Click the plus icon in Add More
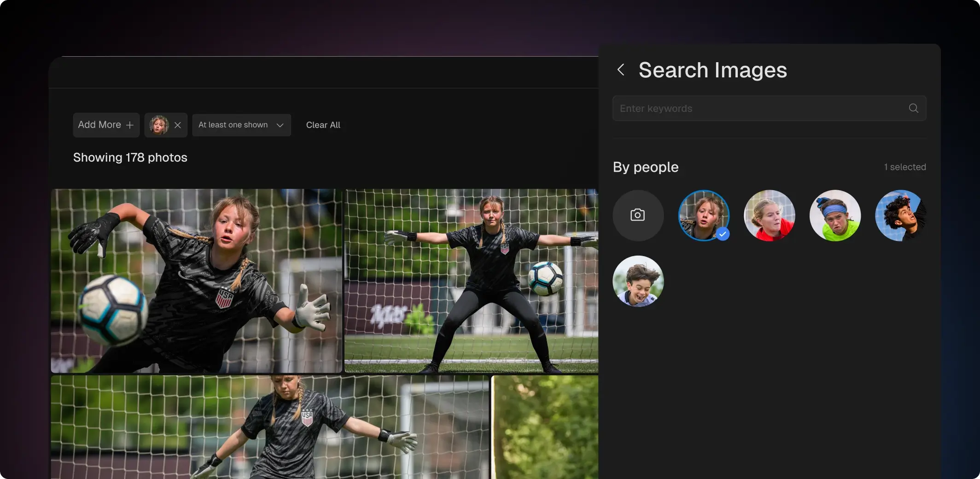 coord(130,125)
